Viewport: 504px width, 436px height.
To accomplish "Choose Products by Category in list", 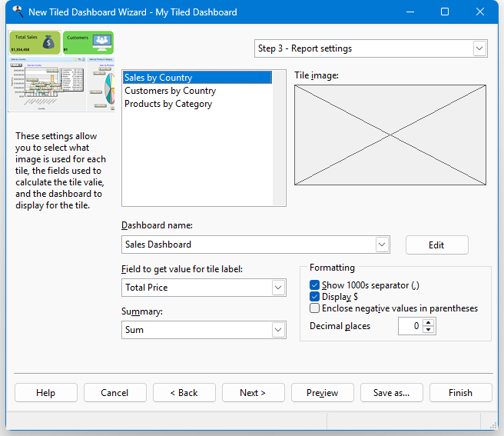I will (168, 104).
